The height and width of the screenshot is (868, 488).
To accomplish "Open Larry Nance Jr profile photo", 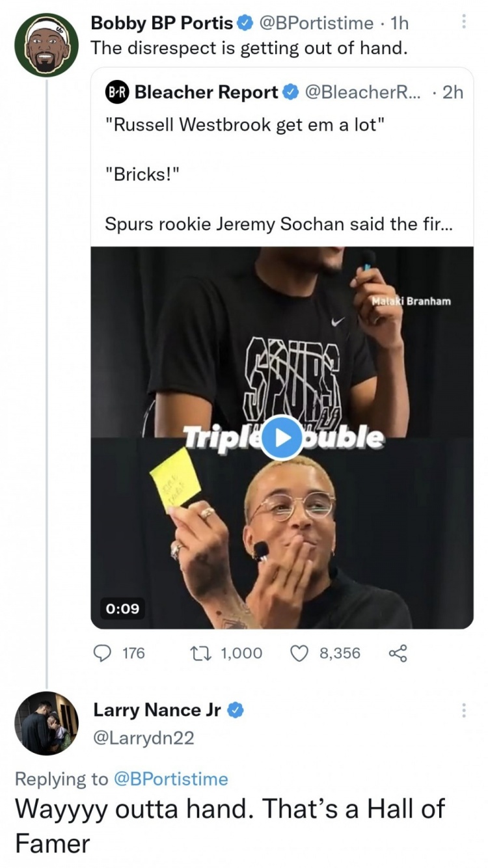I will (46, 723).
